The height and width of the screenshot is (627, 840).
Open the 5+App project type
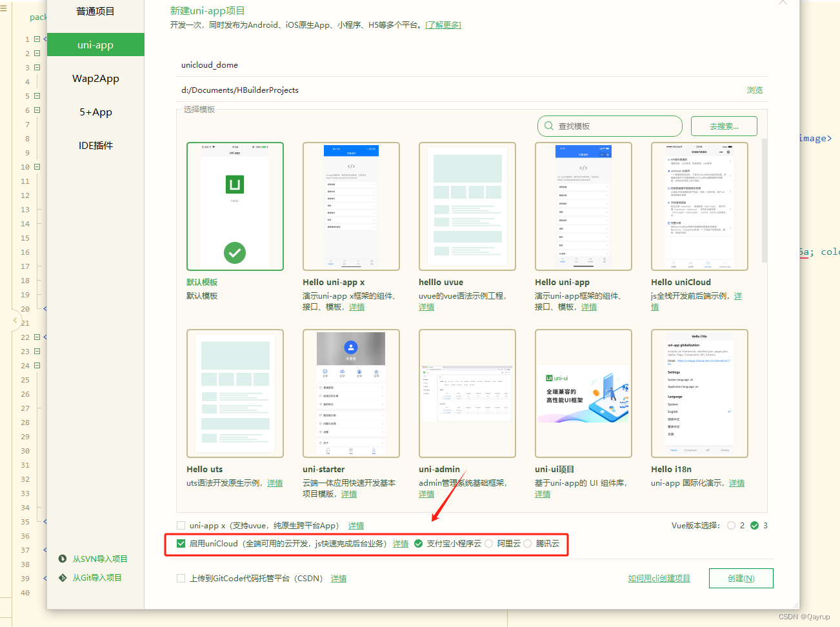[95, 112]
